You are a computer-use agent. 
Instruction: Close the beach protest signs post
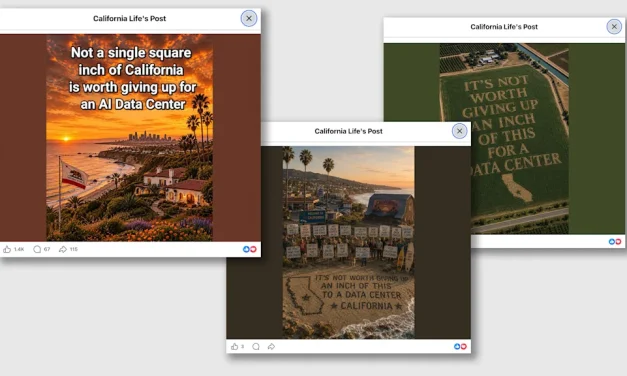(459, 131)
